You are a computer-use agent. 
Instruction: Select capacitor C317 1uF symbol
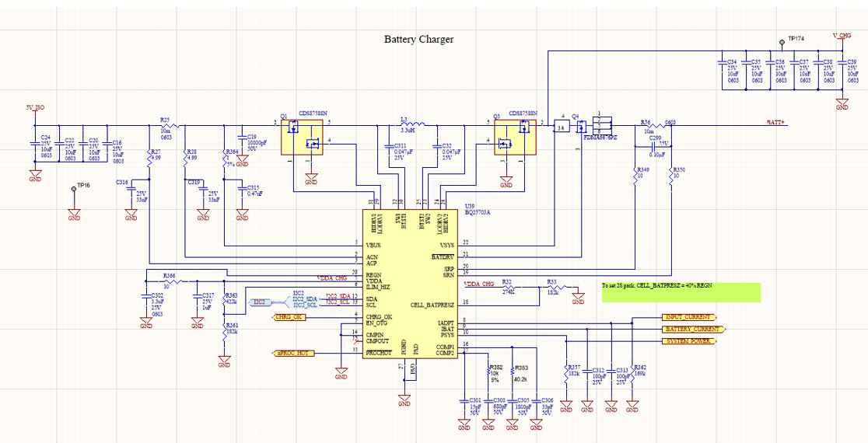coord(196,296)
